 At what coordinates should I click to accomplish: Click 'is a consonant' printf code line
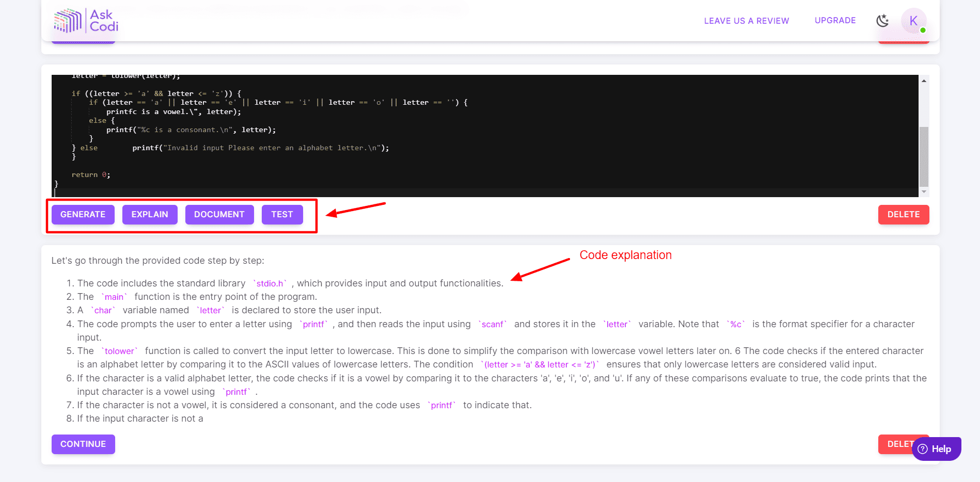coord(191,130)
